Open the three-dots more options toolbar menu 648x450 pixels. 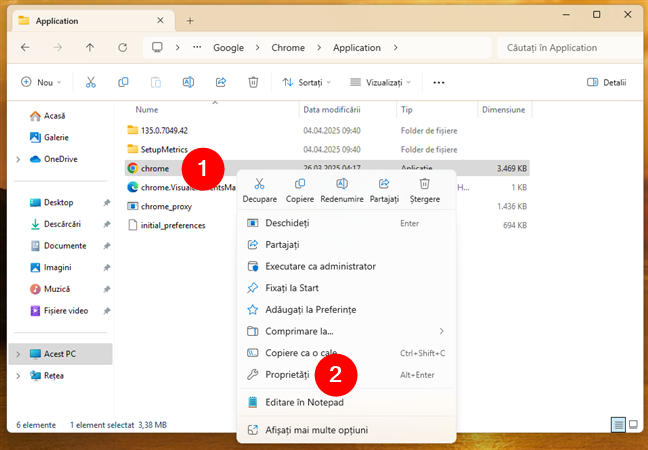pos(439,83)
